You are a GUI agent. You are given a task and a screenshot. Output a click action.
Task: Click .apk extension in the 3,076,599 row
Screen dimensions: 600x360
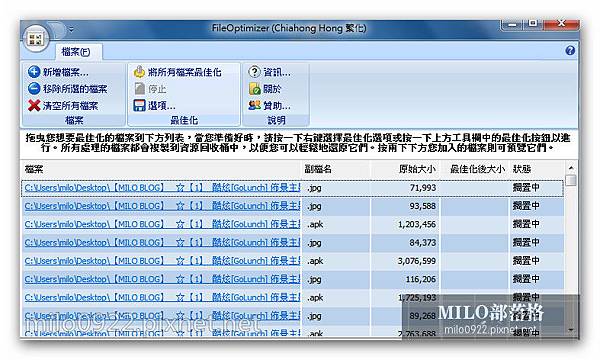point(315,261)
